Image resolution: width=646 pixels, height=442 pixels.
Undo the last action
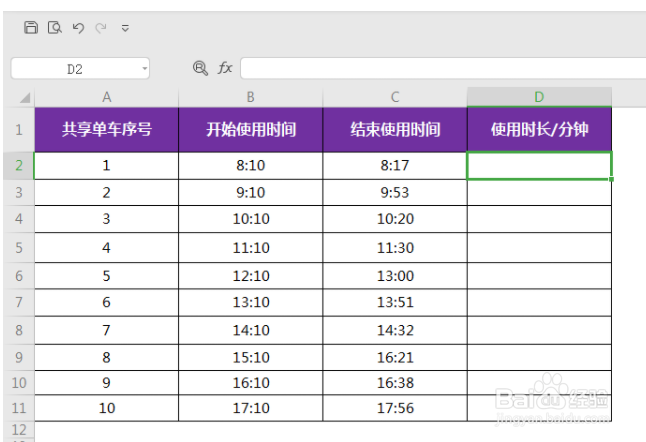tap(78, 28)
